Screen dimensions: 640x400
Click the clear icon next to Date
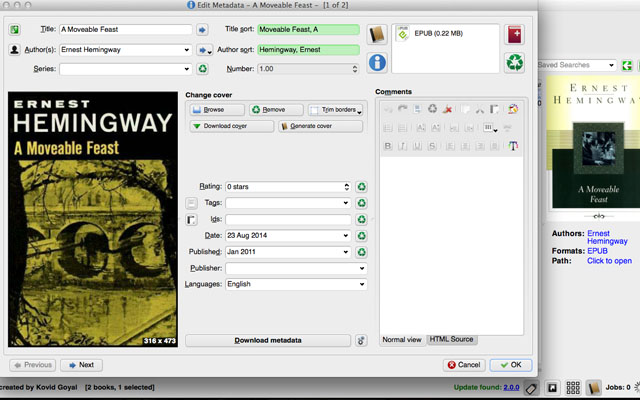(x=361, y=236)
